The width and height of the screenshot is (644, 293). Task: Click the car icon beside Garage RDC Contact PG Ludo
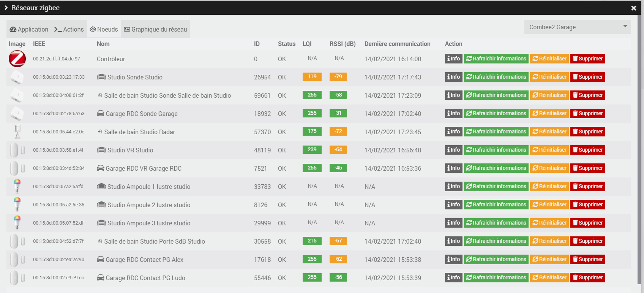[x=101, y=277]
